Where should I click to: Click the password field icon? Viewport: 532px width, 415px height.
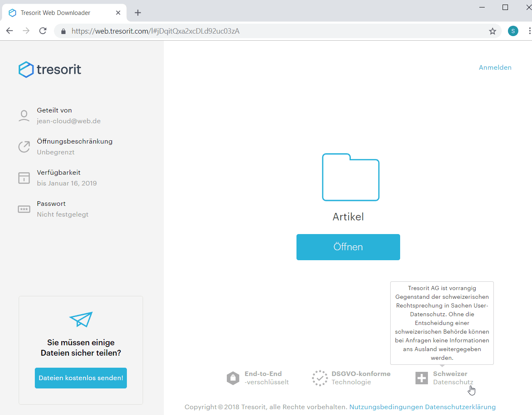pyautogui.click(x=24, y=209)
